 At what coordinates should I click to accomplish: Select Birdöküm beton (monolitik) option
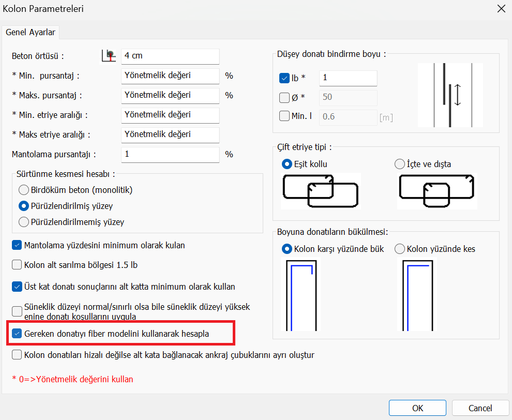[23, 190]
